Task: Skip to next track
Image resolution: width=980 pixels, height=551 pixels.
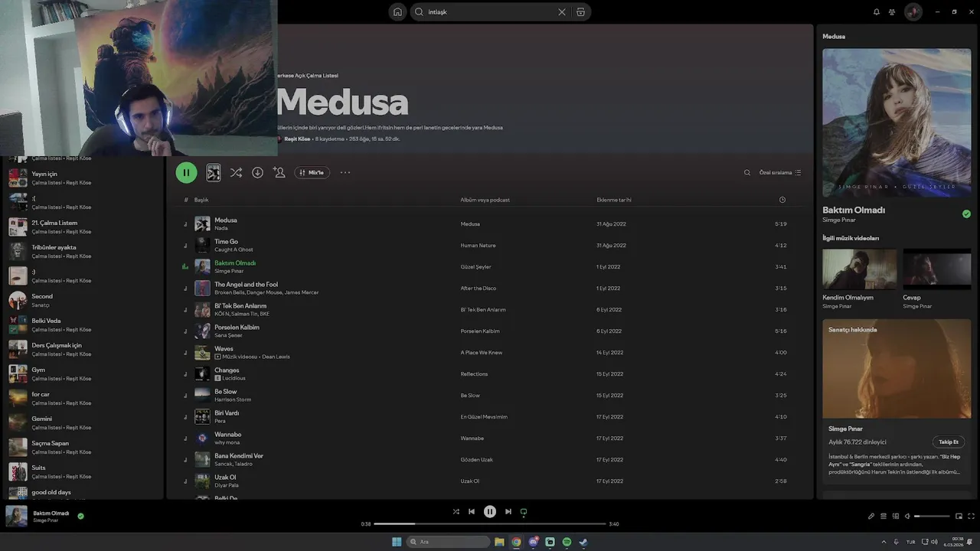Action: pos(508,512)
